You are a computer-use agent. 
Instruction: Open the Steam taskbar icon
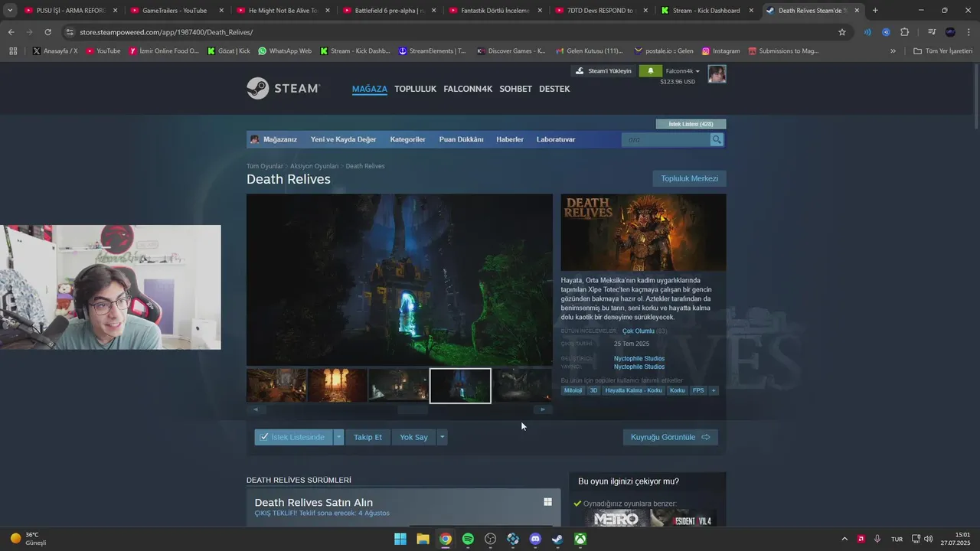558,539
